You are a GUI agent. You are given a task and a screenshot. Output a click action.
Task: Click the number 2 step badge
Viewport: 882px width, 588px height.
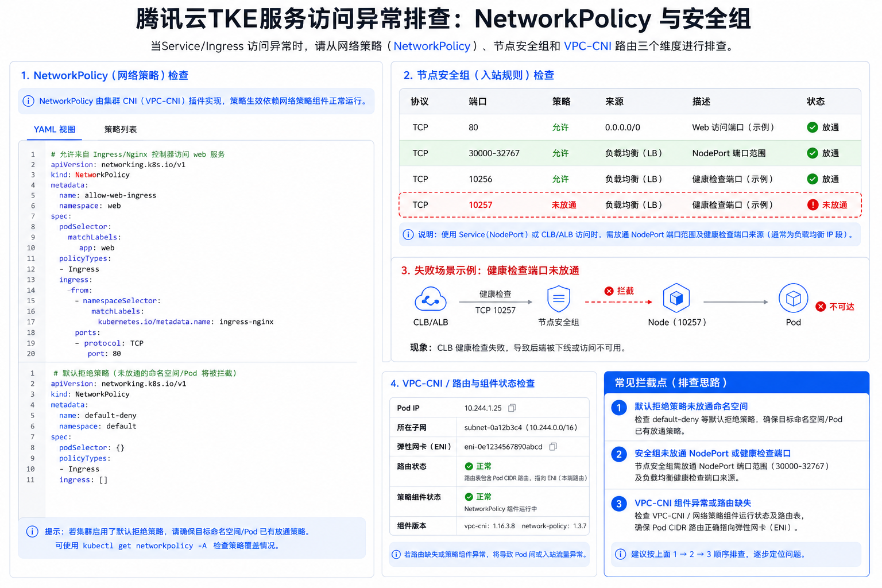click(x=619, y=455)
